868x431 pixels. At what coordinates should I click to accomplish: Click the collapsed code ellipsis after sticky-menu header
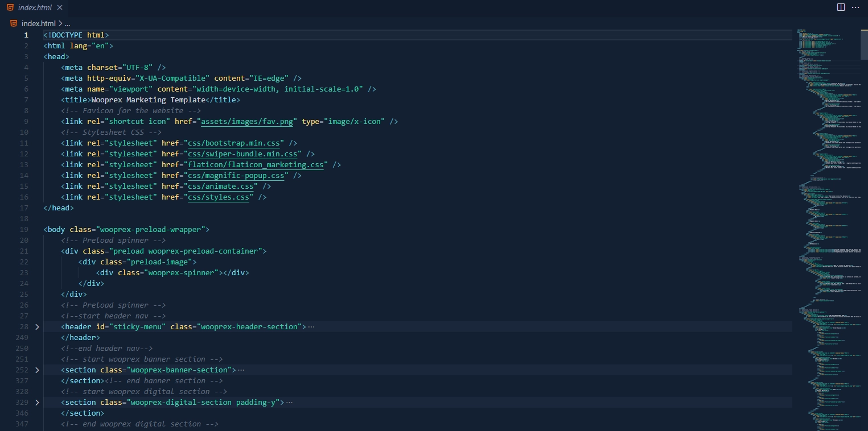point(312,326)
